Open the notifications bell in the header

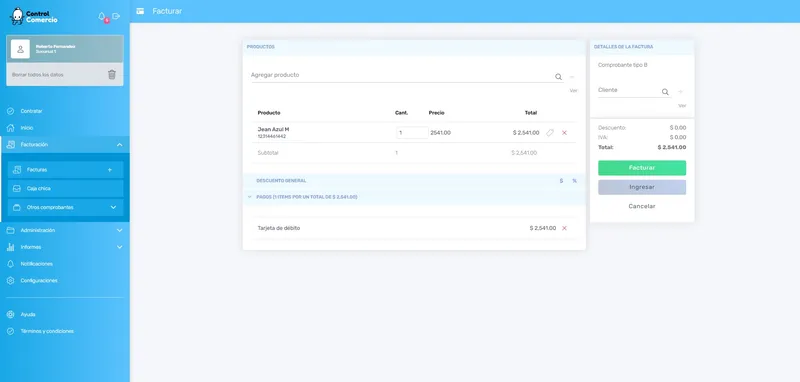[102, 16]
